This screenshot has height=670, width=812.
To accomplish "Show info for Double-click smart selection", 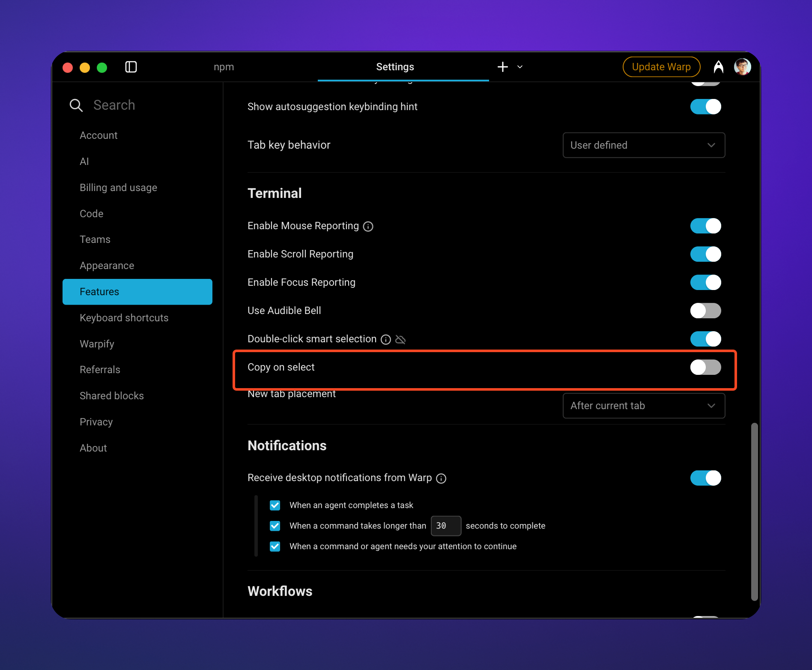I will [x=386, y=339].
